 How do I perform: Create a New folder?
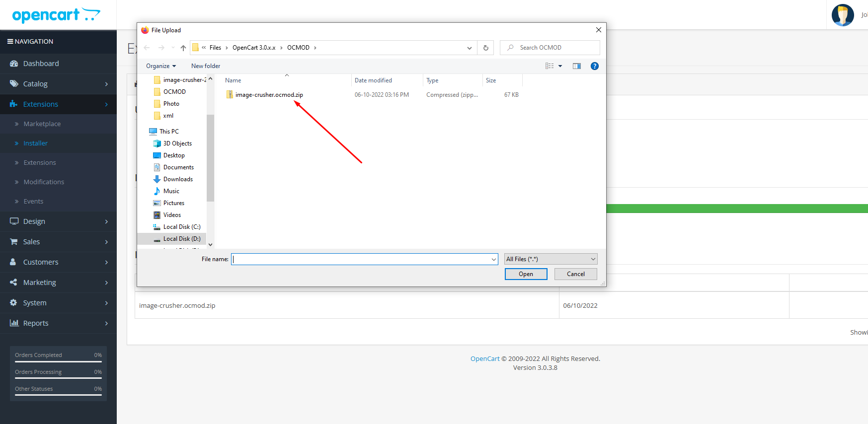point(206,66)
